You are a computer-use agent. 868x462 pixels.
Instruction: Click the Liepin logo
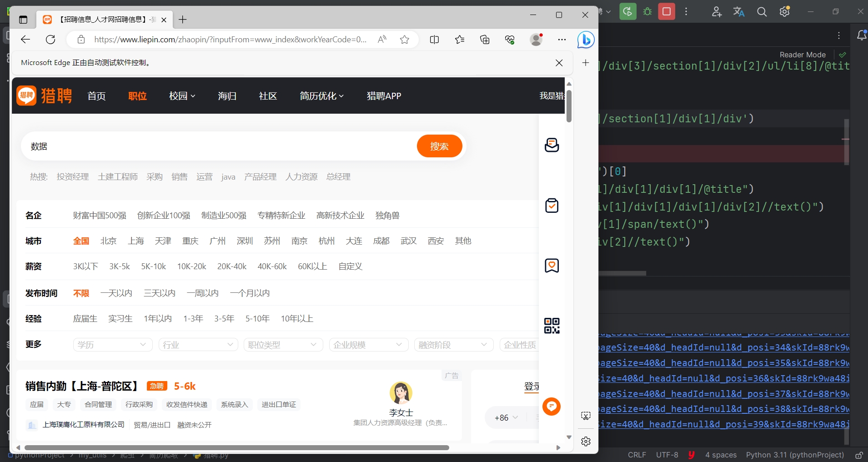tap(45, 95)
